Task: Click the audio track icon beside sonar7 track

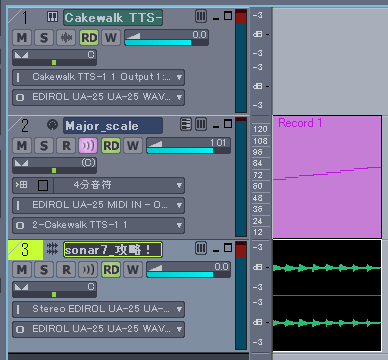Action: pyautogui.click(x=52, y=249)
